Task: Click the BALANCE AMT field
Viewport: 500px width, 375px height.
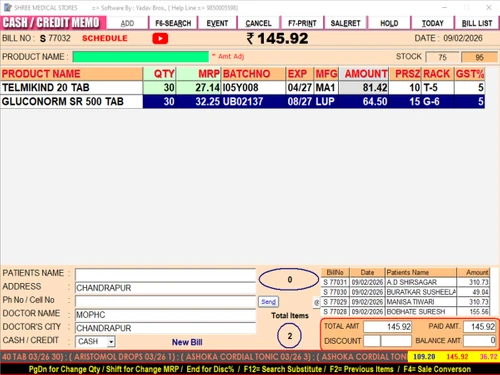Action: [x=480, y=341]
